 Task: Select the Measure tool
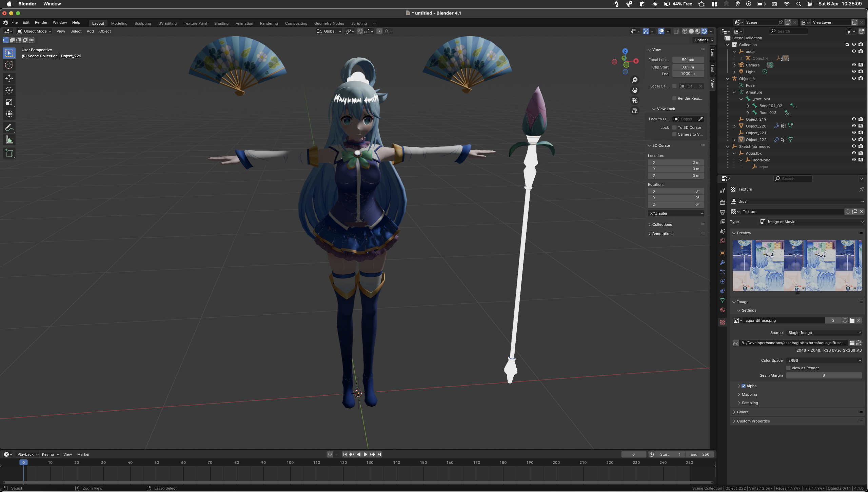(x=9, y=140)
